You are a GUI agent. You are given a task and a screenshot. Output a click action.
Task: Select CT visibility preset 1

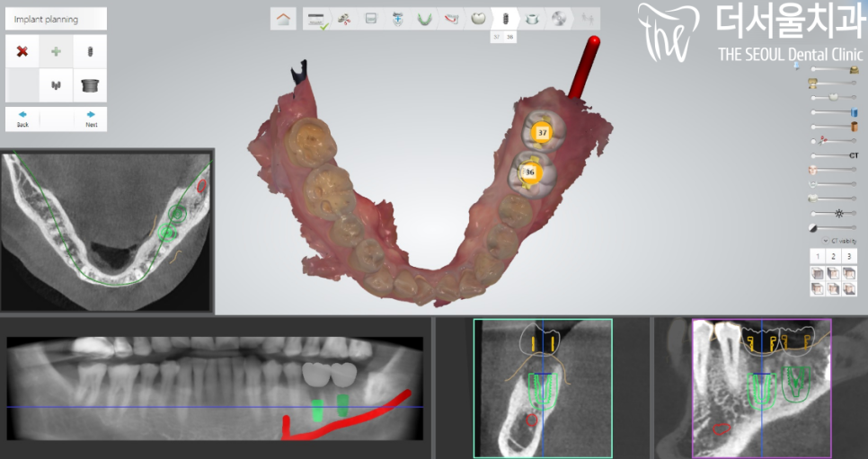[x=818, y=257]
